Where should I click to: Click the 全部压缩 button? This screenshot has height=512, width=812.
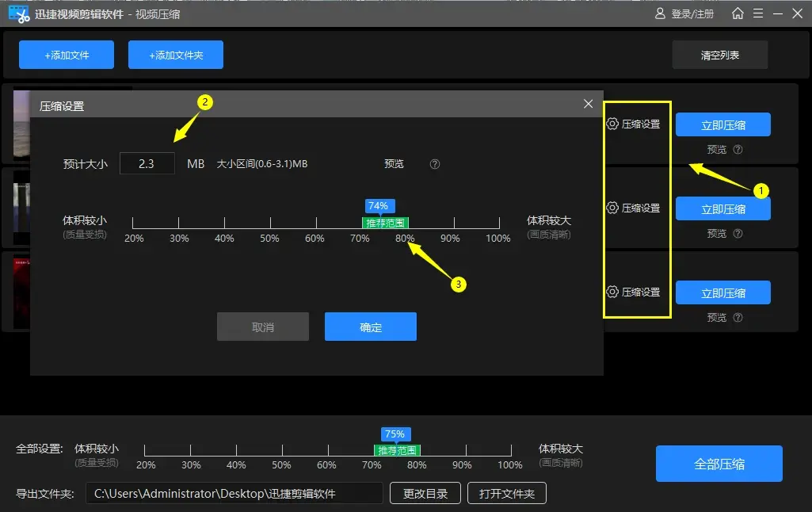(719, 464)
